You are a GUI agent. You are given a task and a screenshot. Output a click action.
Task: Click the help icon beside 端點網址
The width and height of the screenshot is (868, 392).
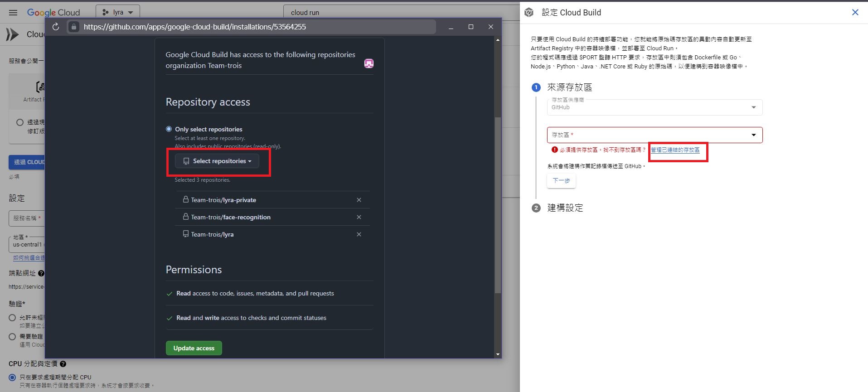coord(41,273)
